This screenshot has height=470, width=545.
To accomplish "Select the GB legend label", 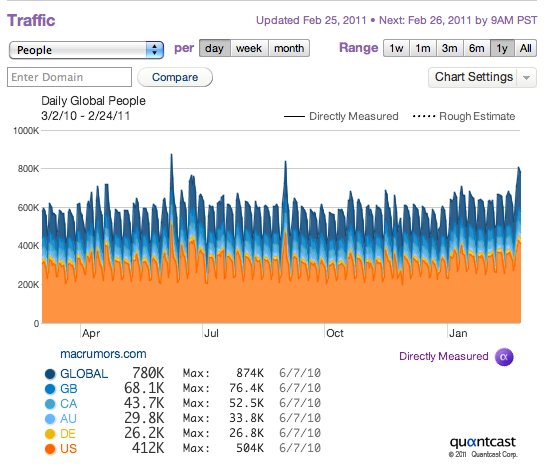I will [69, 389].
